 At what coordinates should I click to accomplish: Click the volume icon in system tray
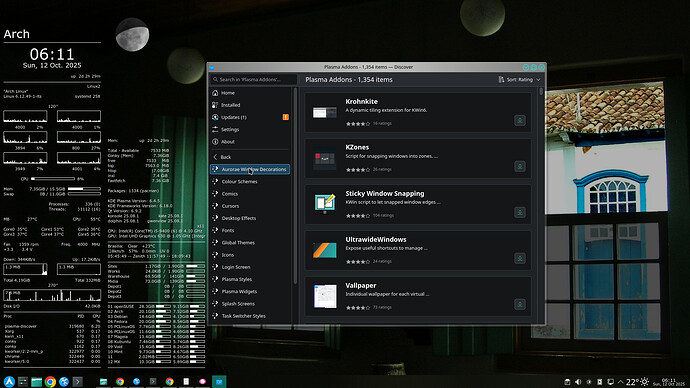(578, 382)
